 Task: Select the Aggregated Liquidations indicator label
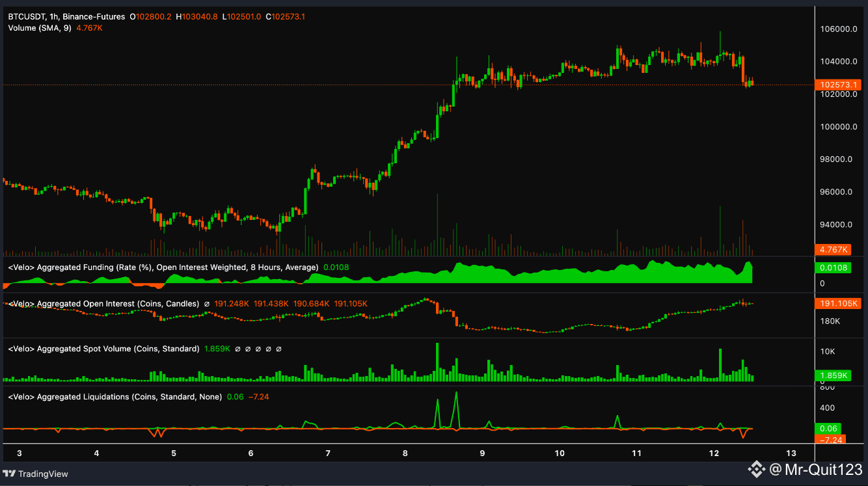[x=115, y=396]
